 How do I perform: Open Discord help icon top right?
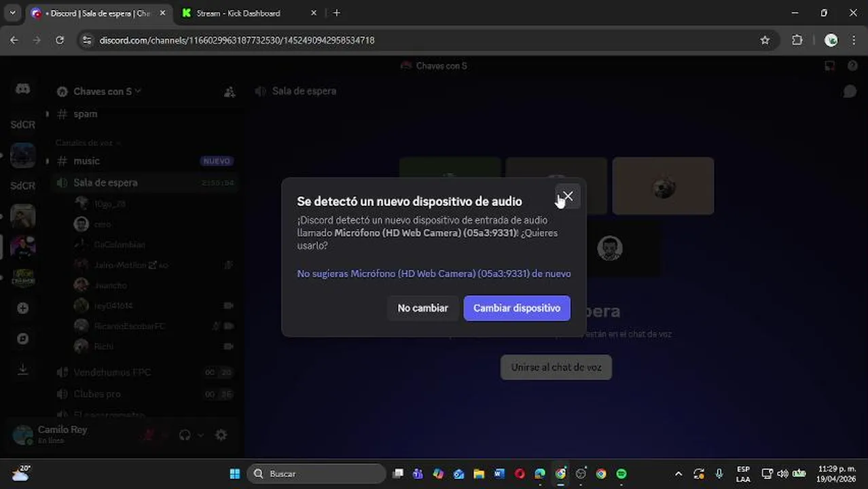(x=852, y=66)
